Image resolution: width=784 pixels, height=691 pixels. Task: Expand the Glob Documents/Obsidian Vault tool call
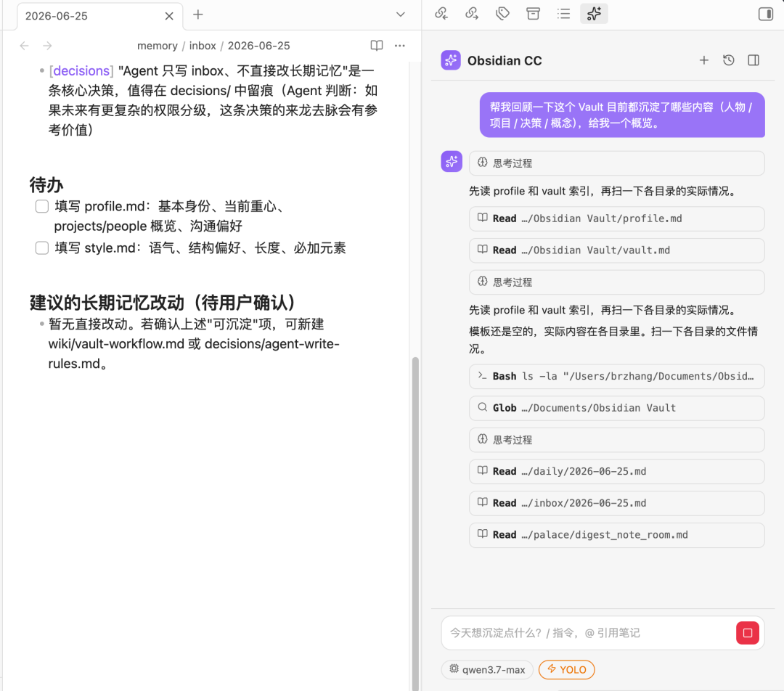tap(616, 408)
